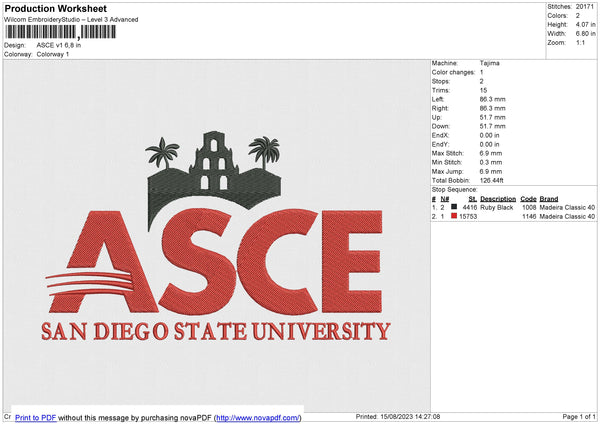This screenshot has height=424, width=600.
Task: Click the 'Print to PDF' link
Action: pyautogui.click(x=36, y=417)
